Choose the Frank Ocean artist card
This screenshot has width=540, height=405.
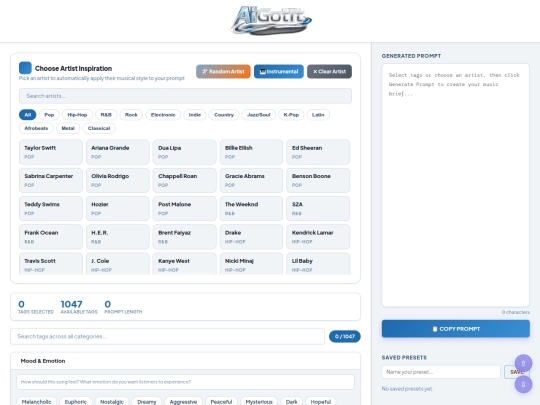(x=51, y=237)
